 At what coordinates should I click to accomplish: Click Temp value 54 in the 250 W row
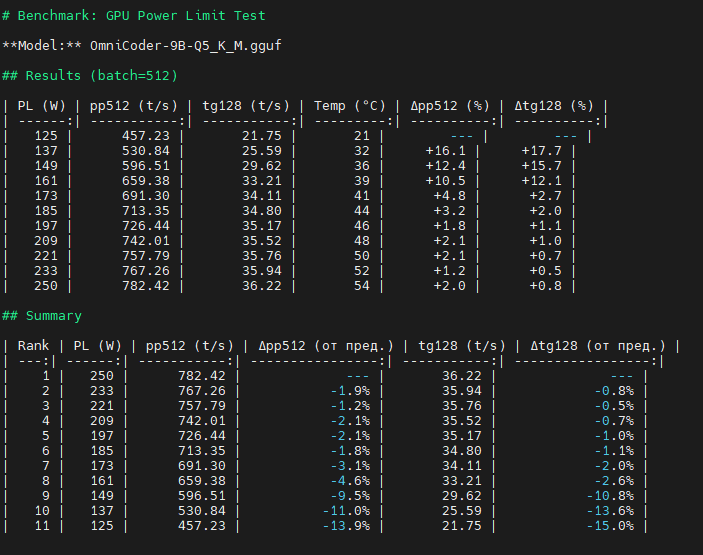362,286
